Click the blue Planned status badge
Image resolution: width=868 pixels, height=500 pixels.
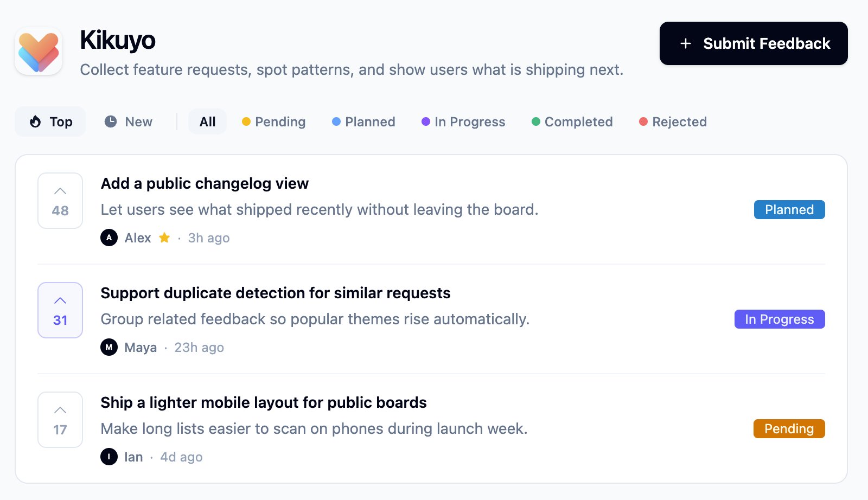click(x=789, y=209)
